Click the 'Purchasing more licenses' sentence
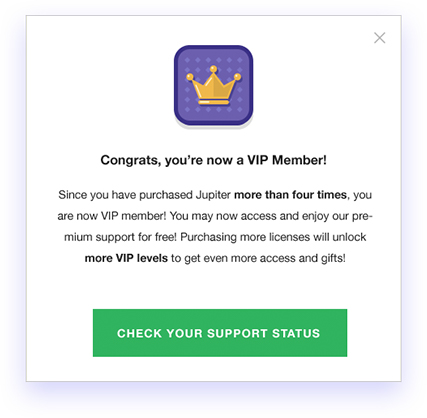This screenshot has height=418, width=427. (273, 237)
